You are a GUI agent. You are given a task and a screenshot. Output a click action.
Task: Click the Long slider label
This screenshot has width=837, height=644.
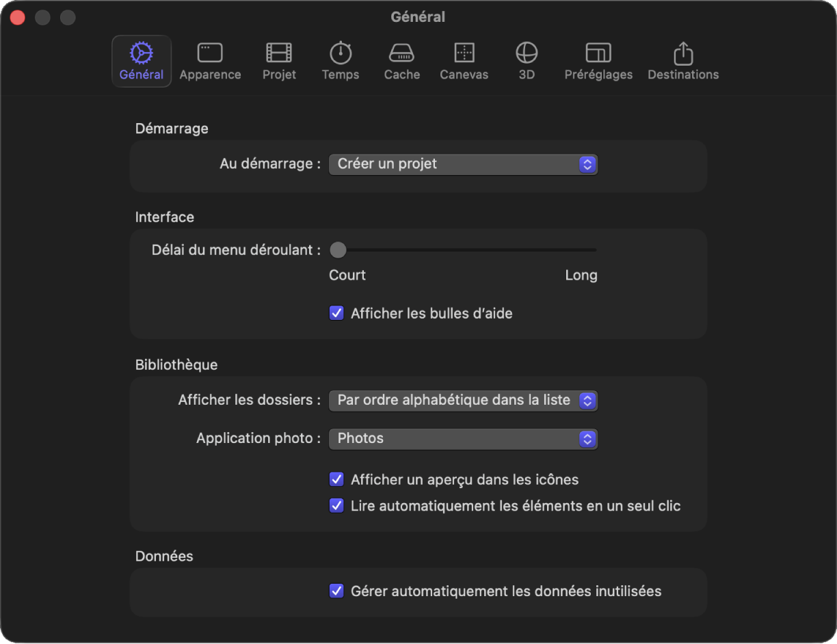[x=581, y=275]
